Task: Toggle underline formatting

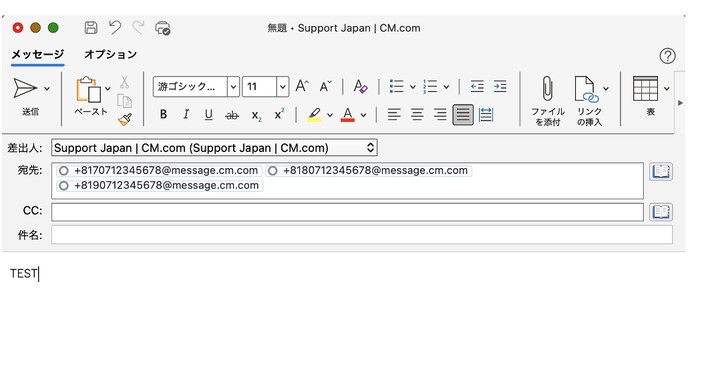Action: [208, 115]
